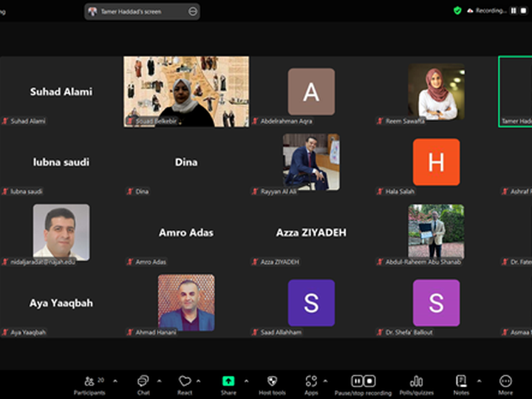This screenshot has width=532, height=399.
Task: Pause recording using top-right pause button
Action: tap(514, 11)
